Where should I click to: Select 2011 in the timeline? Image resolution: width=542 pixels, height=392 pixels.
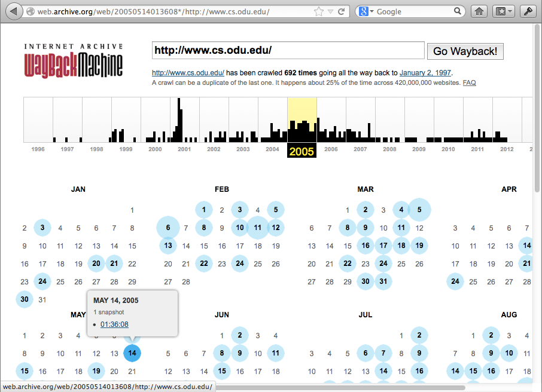tap(477, 149)
